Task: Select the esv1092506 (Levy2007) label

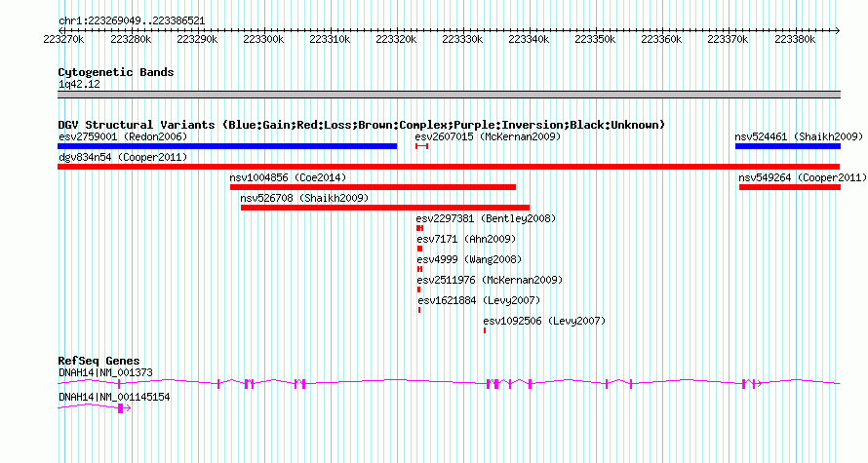Action: click(544, 321)
